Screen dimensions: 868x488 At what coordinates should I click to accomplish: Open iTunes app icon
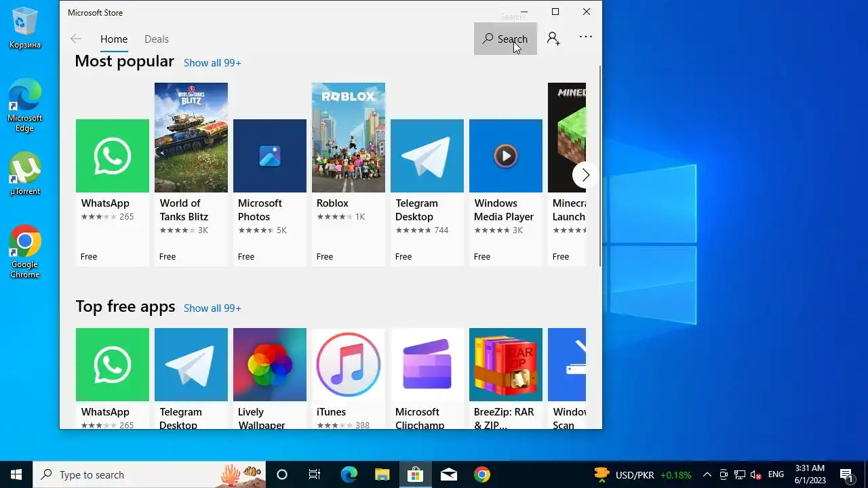pyautogui.click(x=349, y=365)
